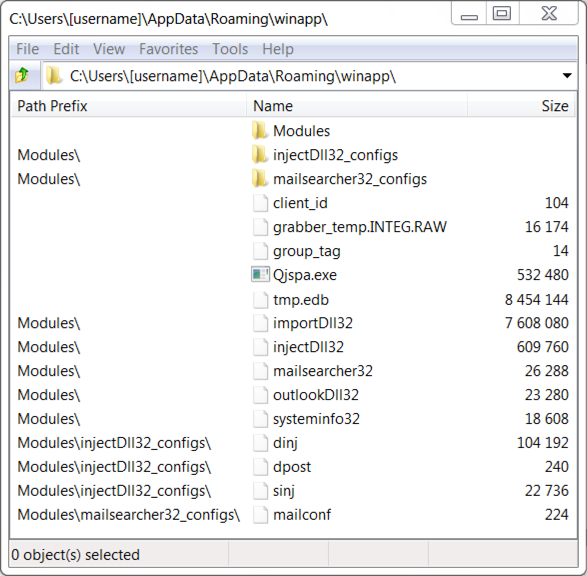Click the tmp.edb file icon
This screenshot has height=576, width=587.
pos(261,299)
